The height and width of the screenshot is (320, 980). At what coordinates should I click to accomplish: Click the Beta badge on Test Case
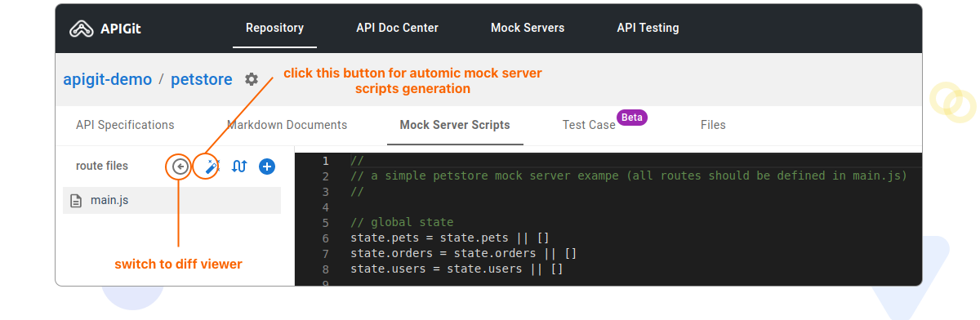pyautogui.click(x=632, y=118)
